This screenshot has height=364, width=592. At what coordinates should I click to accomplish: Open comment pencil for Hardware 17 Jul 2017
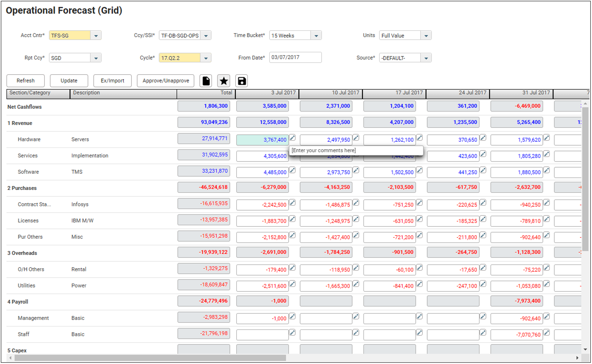pos(419,138)
